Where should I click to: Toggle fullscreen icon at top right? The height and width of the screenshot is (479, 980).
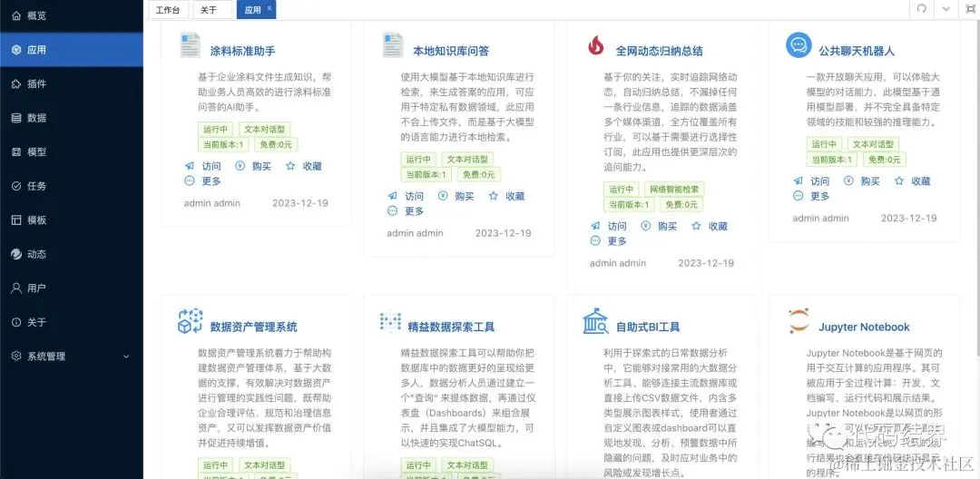[x=969, y=9]
